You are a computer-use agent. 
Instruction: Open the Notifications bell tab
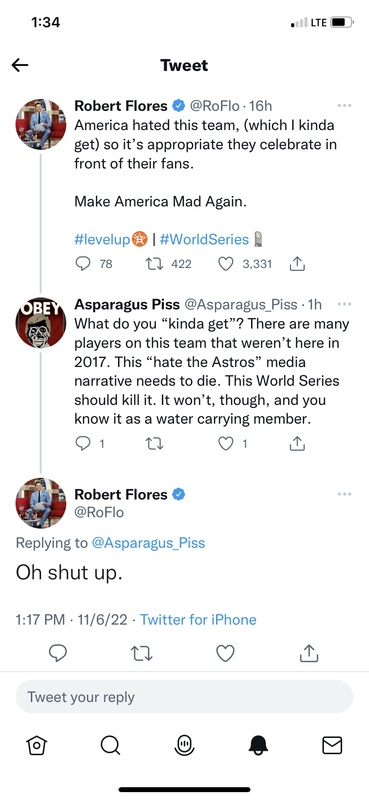click(x=259, y=746)
